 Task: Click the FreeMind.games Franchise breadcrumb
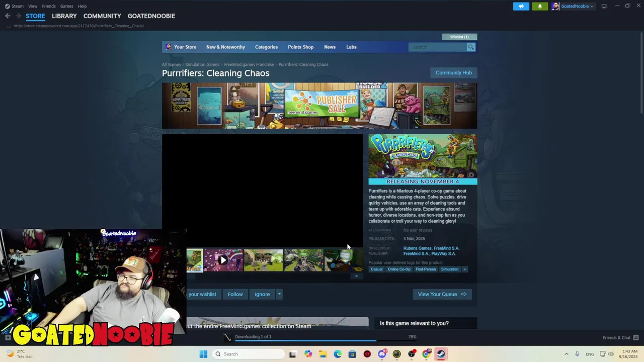249,65
